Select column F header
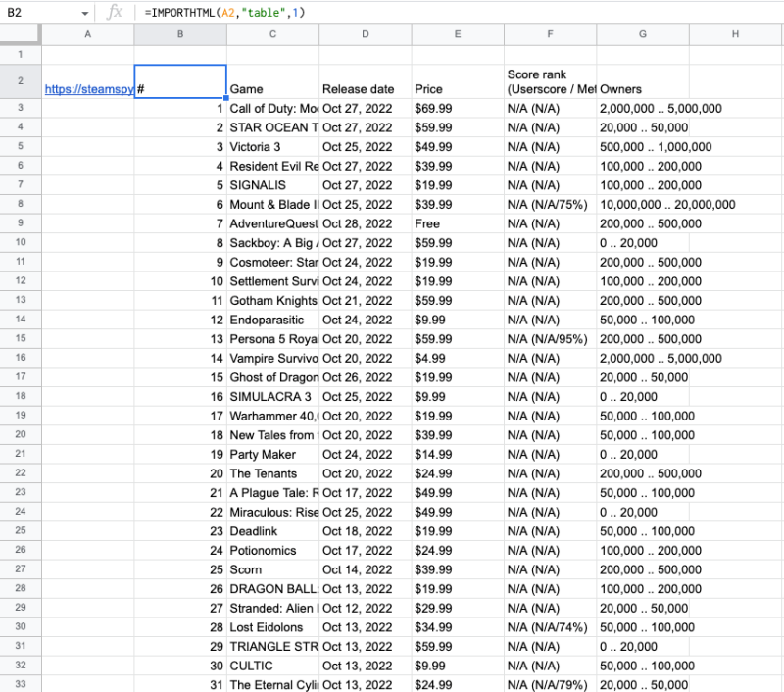 click(x=550, y=34)
